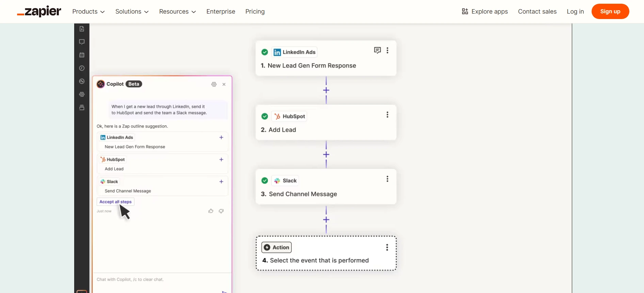Open comment icon on LinkedIn Ads step
Viewport: 644px width, 293px height.
pos(377,50)
